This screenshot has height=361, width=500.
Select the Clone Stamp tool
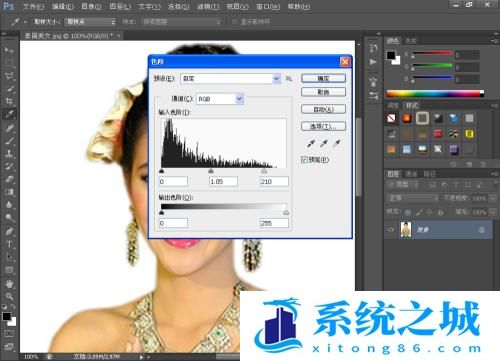tap(9, 153)
